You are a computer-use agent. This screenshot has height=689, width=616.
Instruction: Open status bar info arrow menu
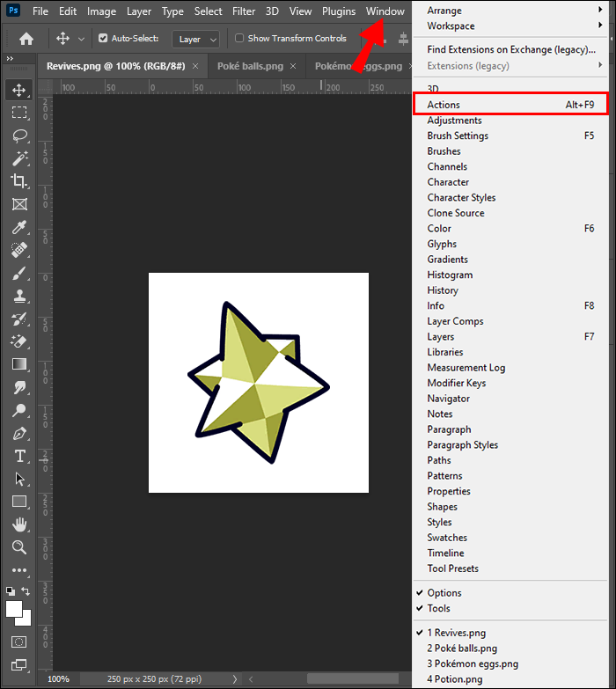point(235,679)
